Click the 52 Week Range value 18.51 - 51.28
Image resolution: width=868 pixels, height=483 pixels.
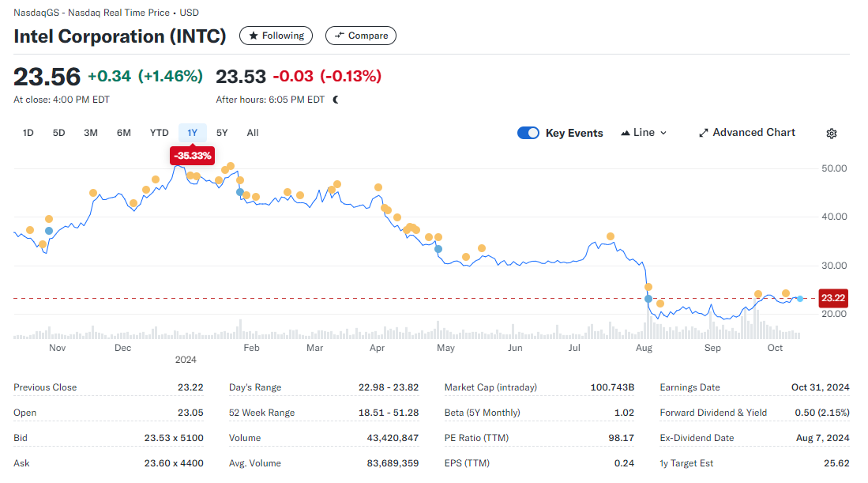[x=388, y=413]
